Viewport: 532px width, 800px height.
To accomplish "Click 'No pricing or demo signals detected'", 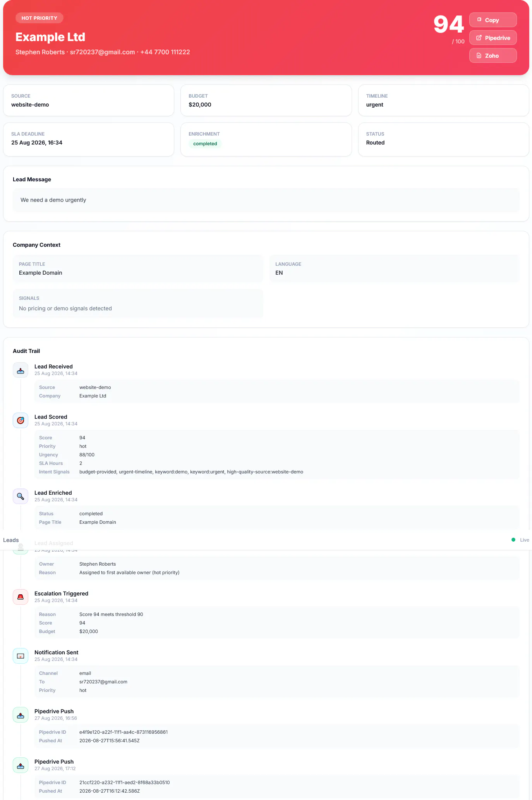I will pos(65,308).
